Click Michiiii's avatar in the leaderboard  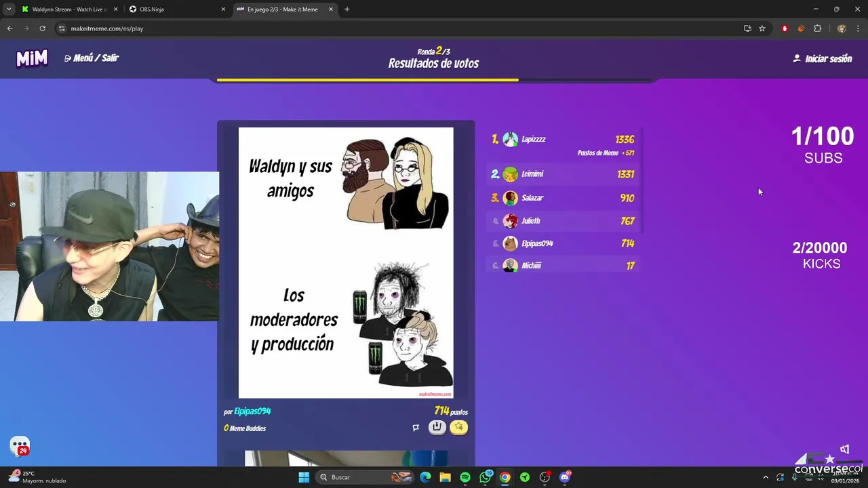(511, 266)
